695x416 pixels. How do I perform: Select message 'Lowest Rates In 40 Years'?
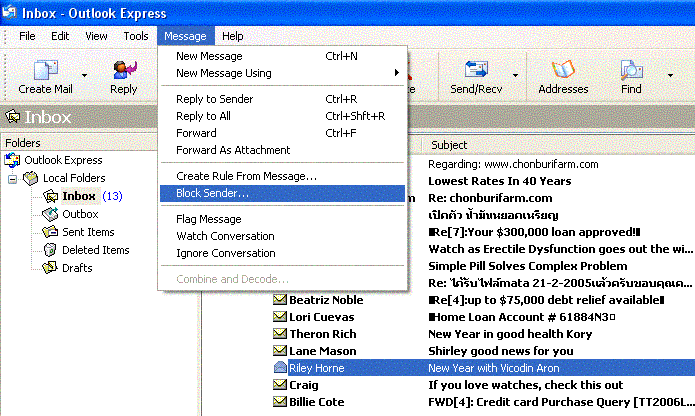click(500, 181)
